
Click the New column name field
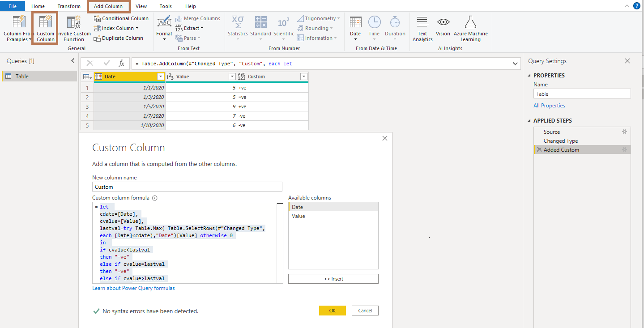(x=187, y=187)
